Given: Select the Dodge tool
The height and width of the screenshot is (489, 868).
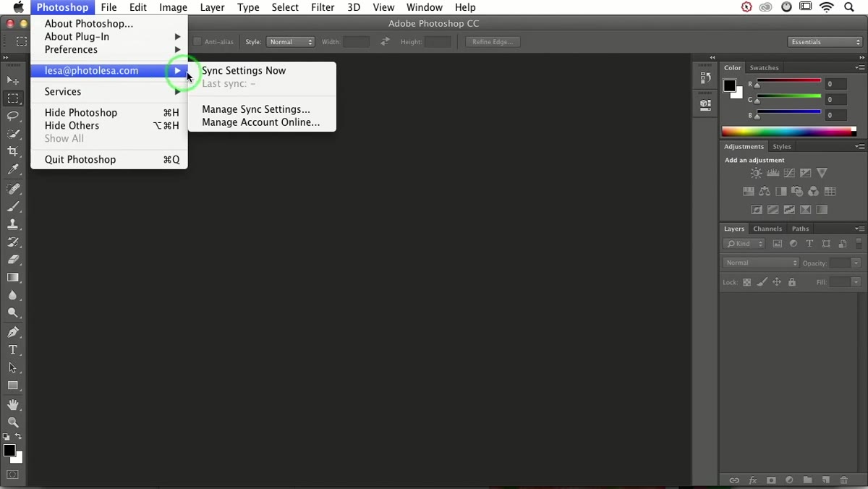Looking at the screenshot, I should click(13, 313).
